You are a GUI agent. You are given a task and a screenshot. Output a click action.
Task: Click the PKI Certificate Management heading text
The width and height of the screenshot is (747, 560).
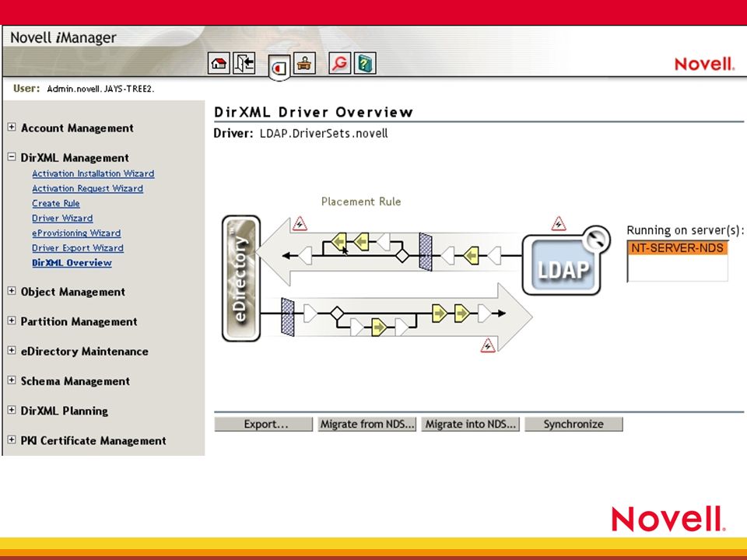(x=93, y=441)
